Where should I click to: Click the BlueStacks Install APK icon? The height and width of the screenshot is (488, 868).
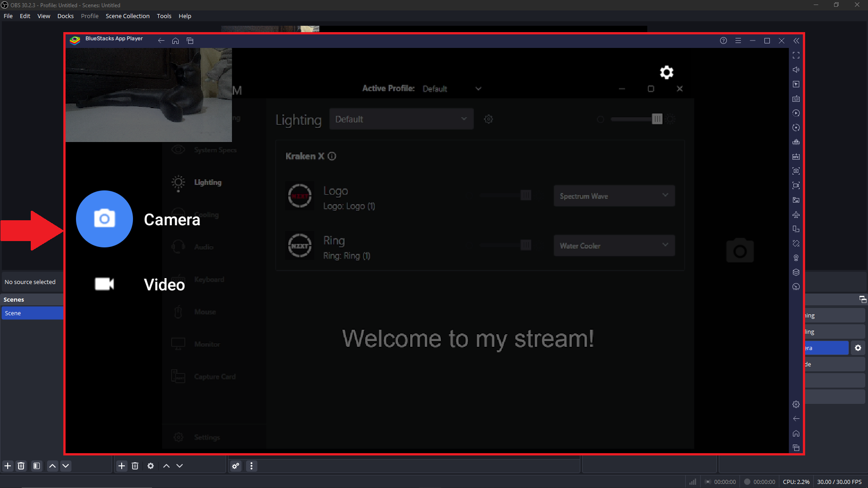796,156
